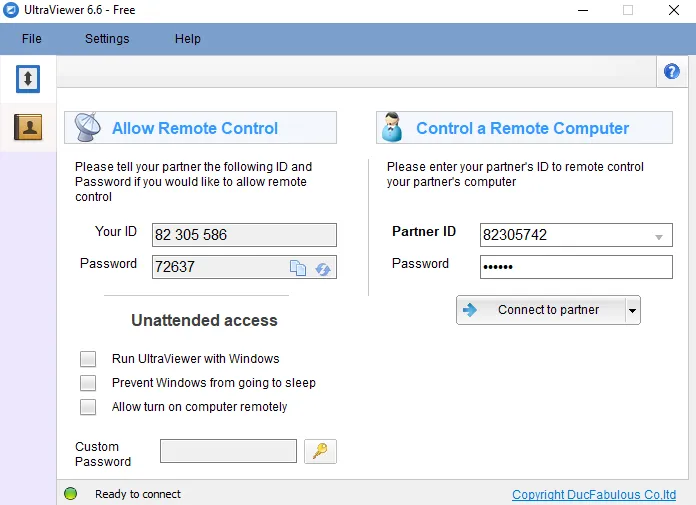Click the remote control arrows sidebar icon

tap(28, 78)
